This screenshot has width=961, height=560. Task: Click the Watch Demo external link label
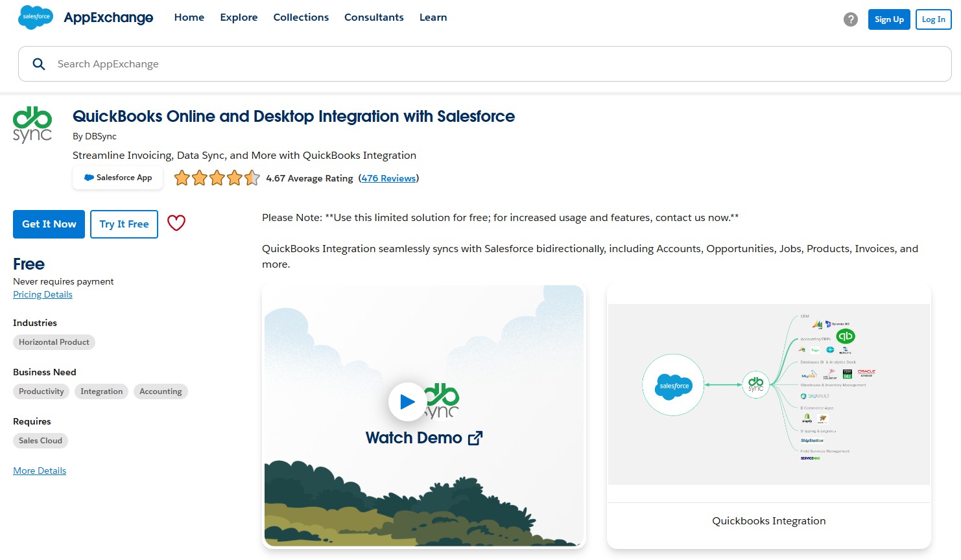424,438
